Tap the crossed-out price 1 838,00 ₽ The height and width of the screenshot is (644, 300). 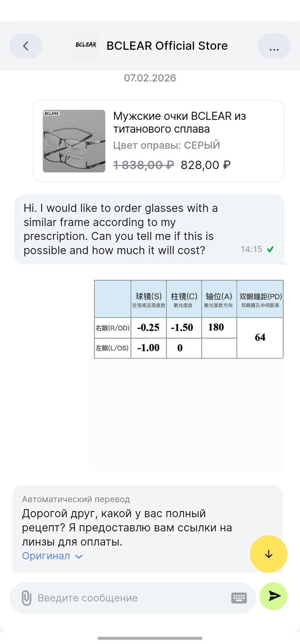[144, 165]
